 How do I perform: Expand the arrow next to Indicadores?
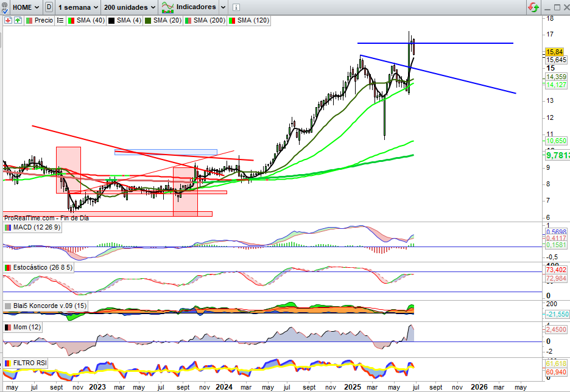click(x=223, y=7)
